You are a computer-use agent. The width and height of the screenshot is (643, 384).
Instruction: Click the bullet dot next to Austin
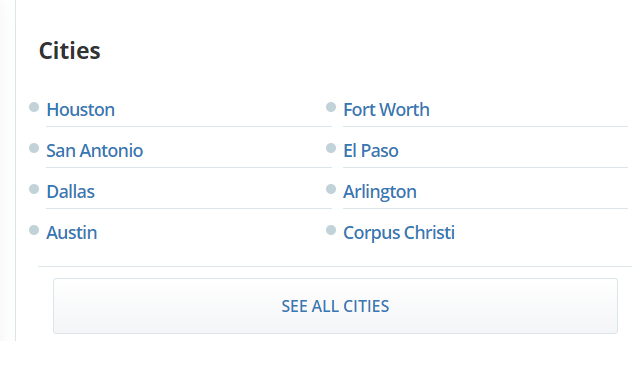click(x=34, y=230)
